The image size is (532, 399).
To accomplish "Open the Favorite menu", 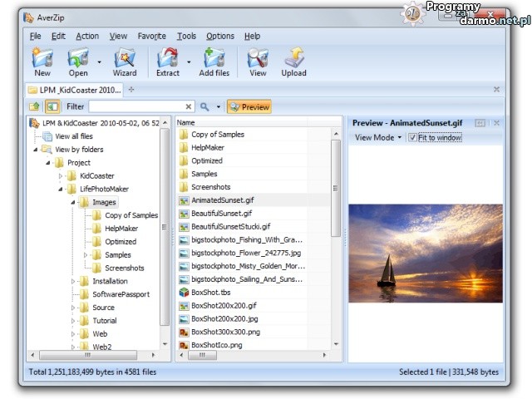I will [x=151, y=36].
